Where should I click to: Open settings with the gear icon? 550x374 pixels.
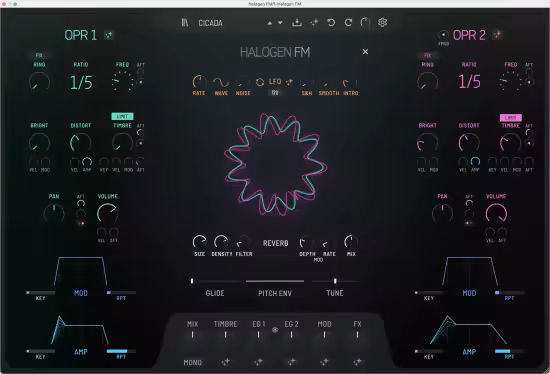click(382, 22)
